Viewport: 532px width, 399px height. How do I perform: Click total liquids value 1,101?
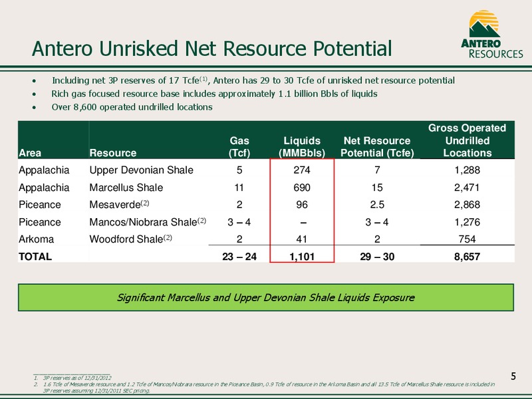[302, 257]
